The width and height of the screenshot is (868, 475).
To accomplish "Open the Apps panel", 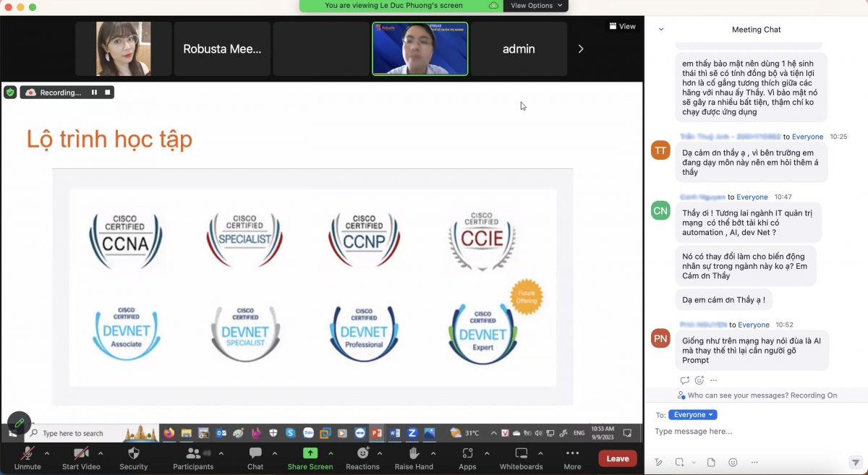I will (x=467, y=458).
